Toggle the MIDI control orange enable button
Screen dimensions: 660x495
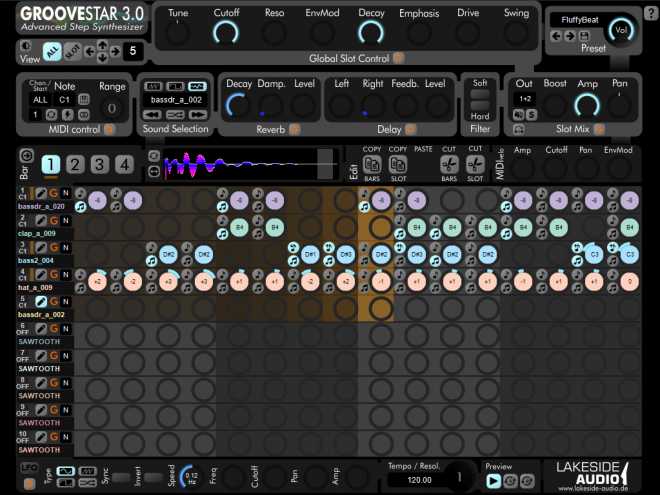coord(109,130)
